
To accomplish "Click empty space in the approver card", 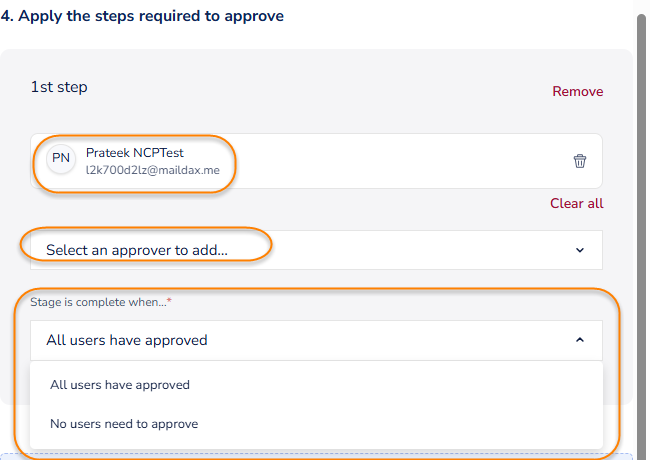I will click(x=400, y=161).
